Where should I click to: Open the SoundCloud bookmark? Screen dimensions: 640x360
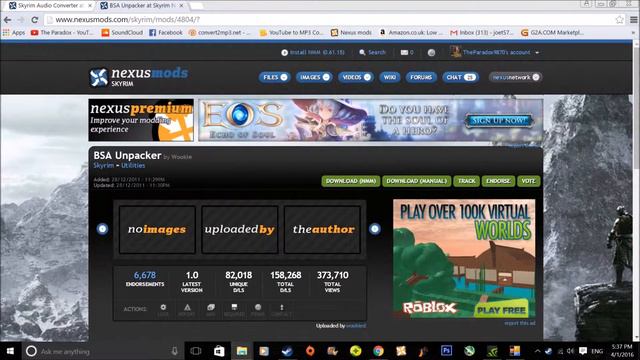coord(122,32)
